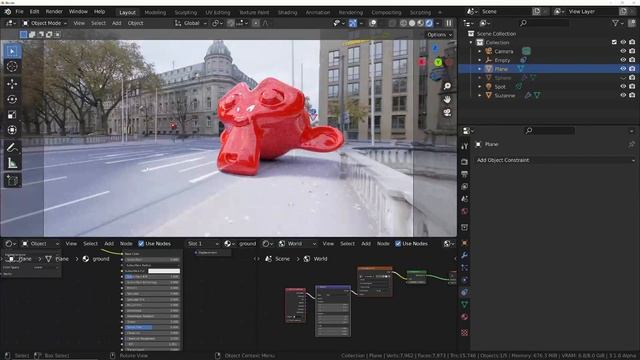The image size is (640, 360).
Task: Open the Tool properties tab
Action: pyautogui.click(x=464, y=146)
